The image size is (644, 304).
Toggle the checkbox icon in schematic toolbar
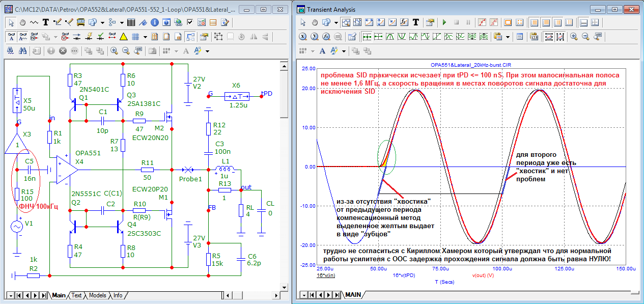[x=190, y=22]
